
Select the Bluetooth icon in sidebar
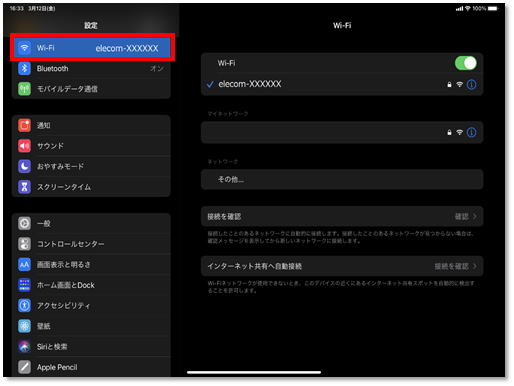click(24, 68)
